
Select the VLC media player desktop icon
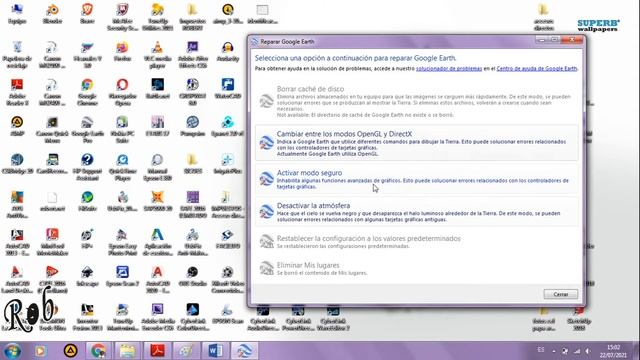tap(158, 55)
